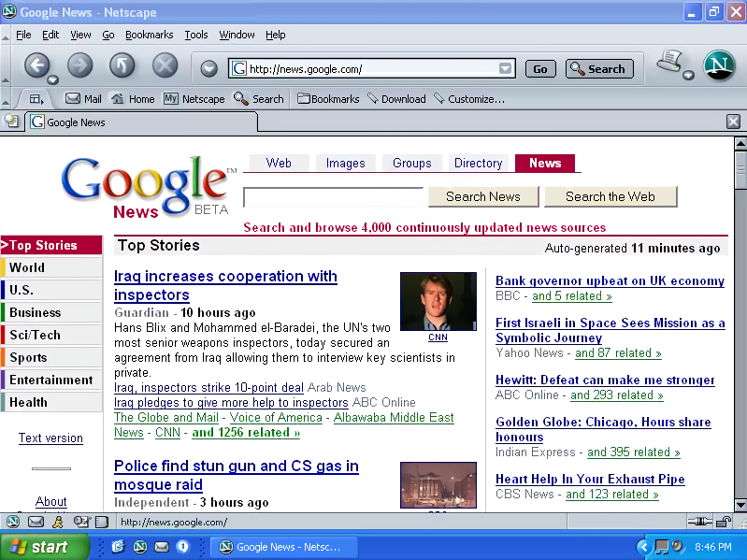Click the sidebar toggle icon in personal toolbar
The height and width of the screenshot is (560, 747).
click(x=36, y=99)
